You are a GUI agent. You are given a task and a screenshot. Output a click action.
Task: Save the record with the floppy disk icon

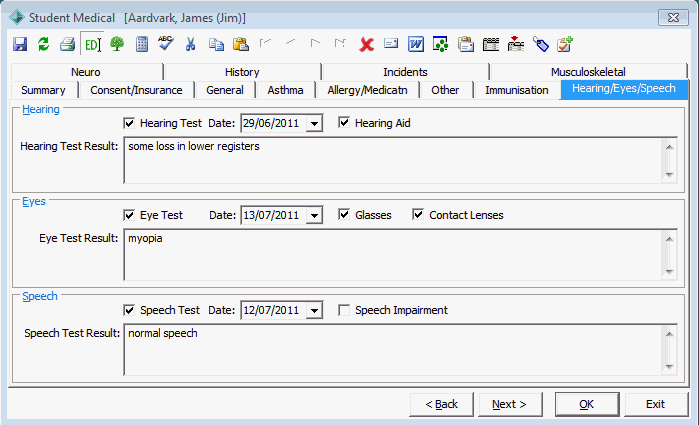coord(20,44)
